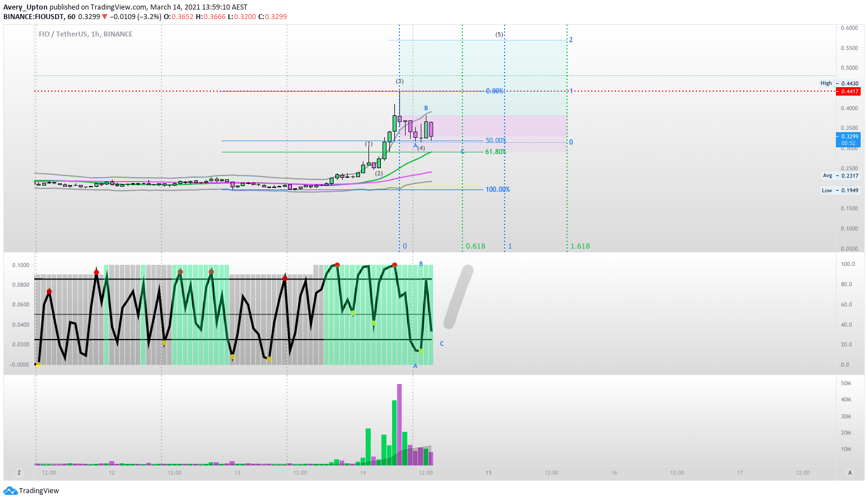Click the tallest purple volume bar
Screen dimensions: 868x501
tap(399, 425)
